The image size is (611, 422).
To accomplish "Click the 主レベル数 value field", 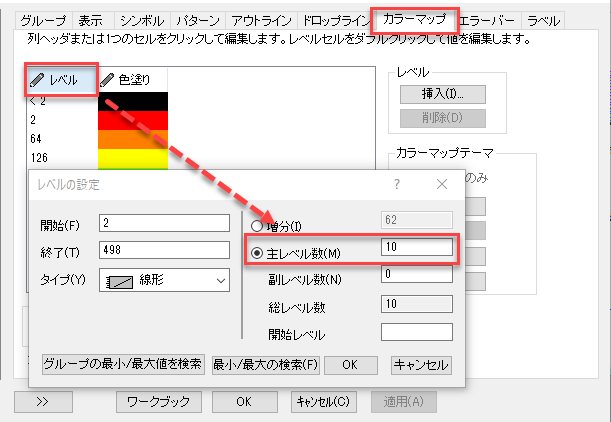I will point(417,247).
